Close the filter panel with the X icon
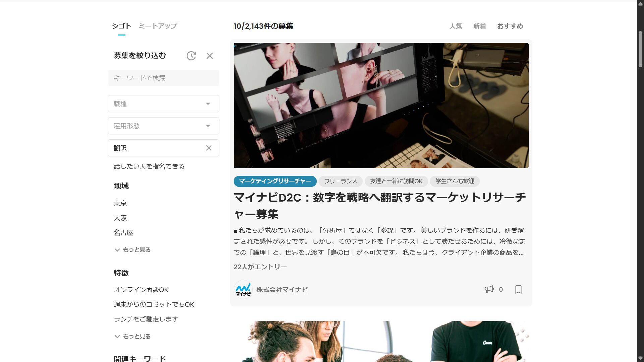 click(x=210, y=56)
